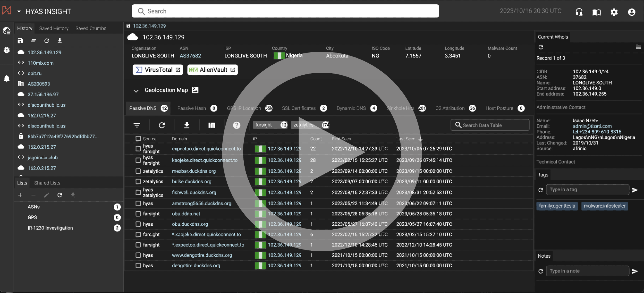
Task: Switch to the SSL Certificates tab
Action: tap(299, 108)
